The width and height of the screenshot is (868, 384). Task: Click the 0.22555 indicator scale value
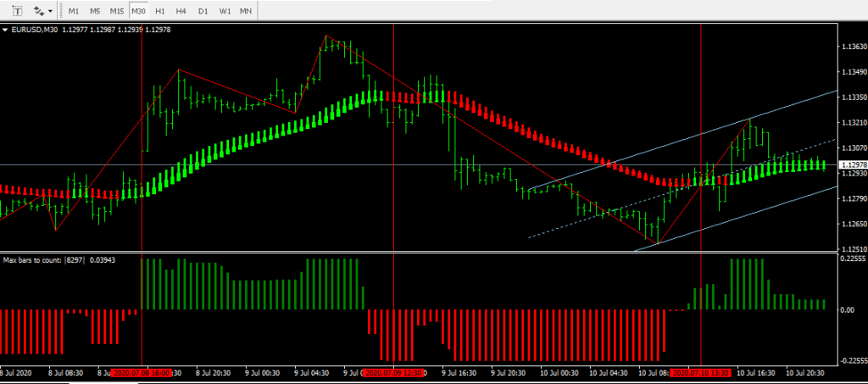click(x=853, y=259)
